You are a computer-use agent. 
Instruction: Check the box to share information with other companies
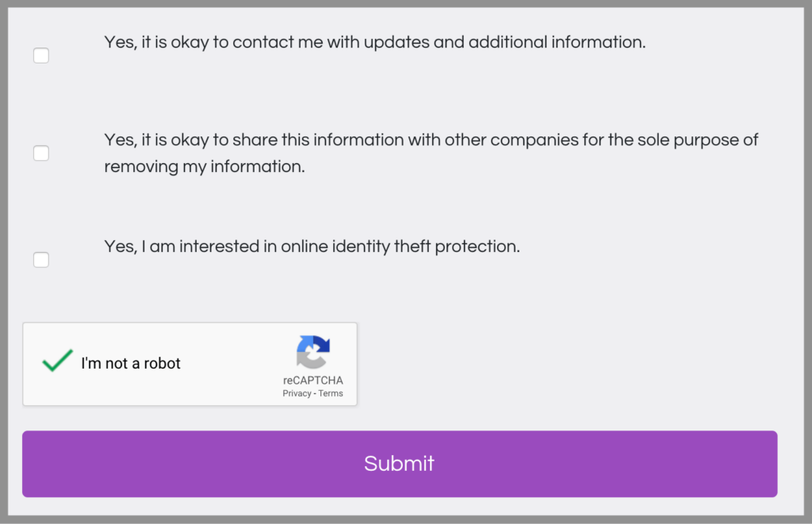click(40, 152)
